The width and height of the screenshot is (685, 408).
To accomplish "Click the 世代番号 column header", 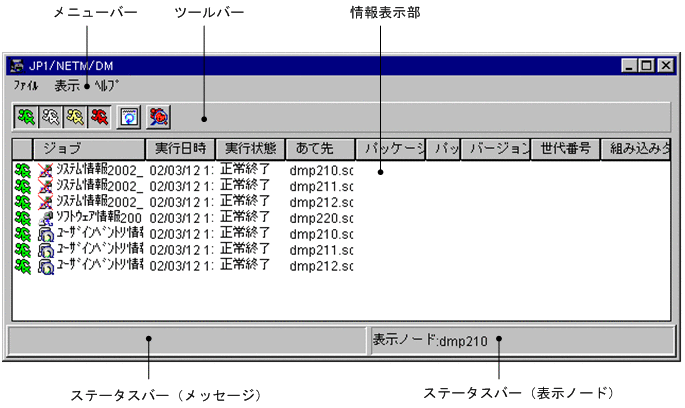I will coord(566,149).
